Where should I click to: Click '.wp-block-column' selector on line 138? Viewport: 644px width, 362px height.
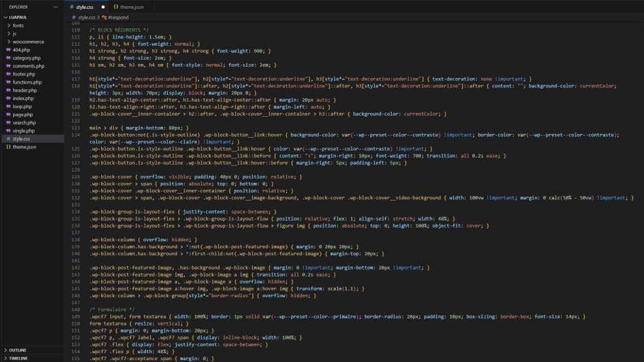tap(112, 239)
